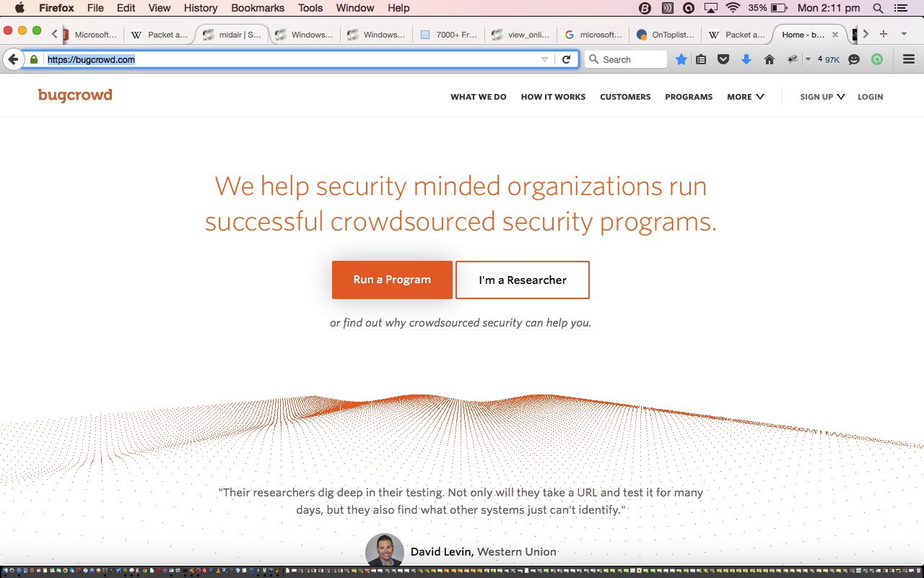
Task: Expand the MORE navigation dropdown
Action: (x=746, y=97)
